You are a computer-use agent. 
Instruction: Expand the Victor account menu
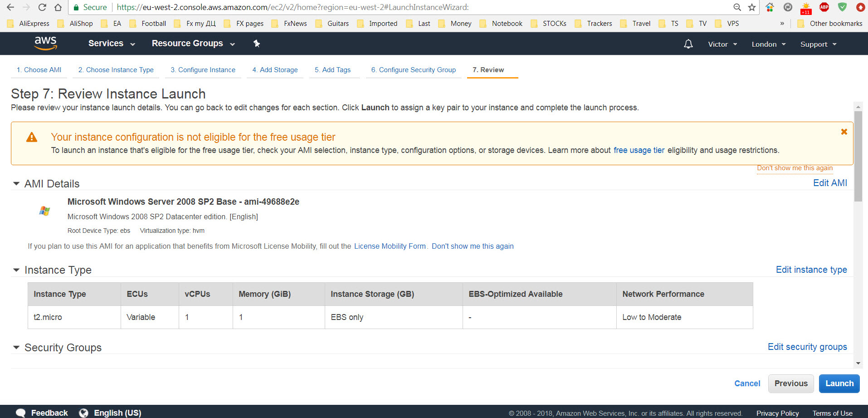722,44
